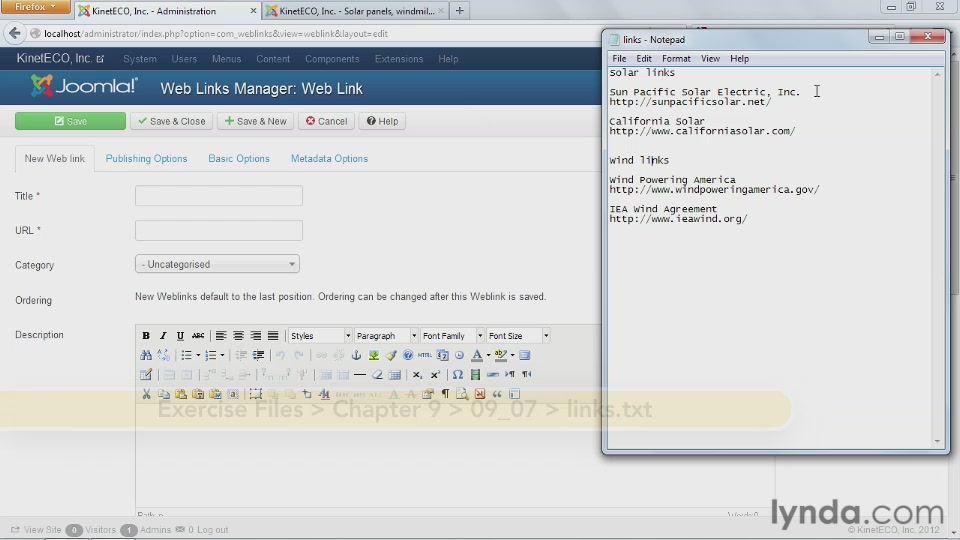Image resolution: width=960 pixels, height=540 pixels.
Task: Insert embedded media with film icon
Action: (x=475, y=375)
